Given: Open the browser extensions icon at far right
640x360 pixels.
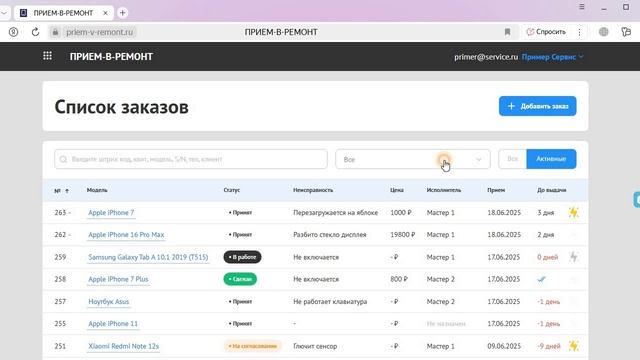Looking at the screenshot, I should pos(626,32).
